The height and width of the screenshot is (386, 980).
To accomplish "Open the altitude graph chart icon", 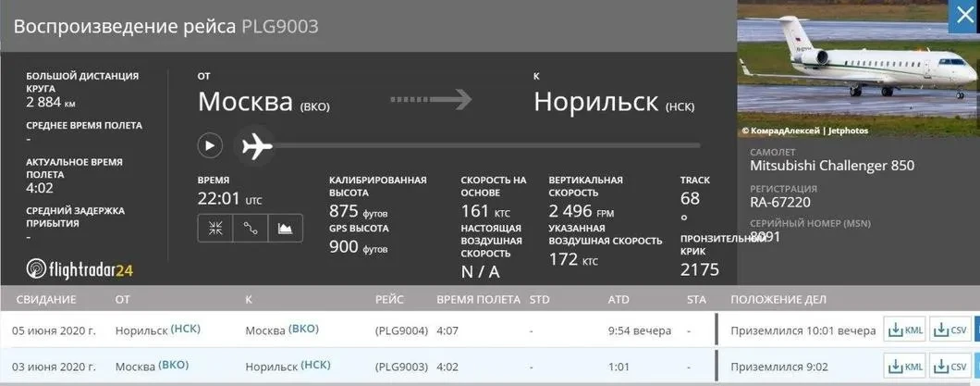I will [x=285, y=228].
